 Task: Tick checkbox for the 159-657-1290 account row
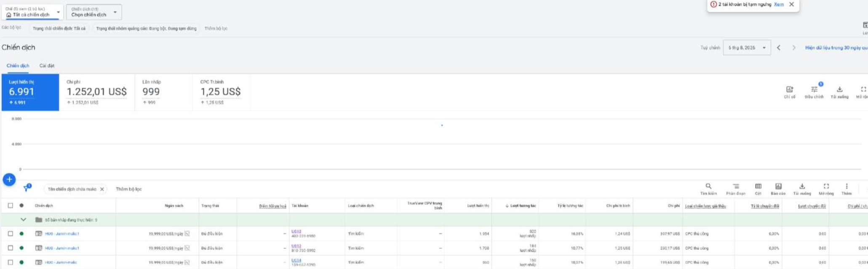click(x=11, y=262)
